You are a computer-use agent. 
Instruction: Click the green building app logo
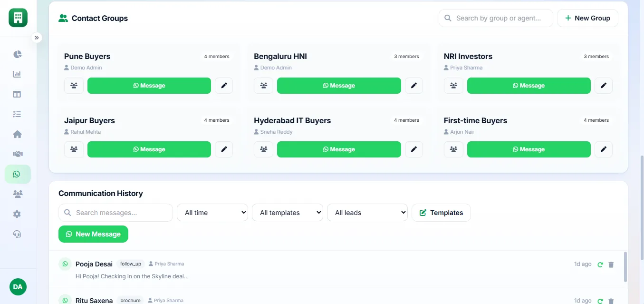[18, 18]
